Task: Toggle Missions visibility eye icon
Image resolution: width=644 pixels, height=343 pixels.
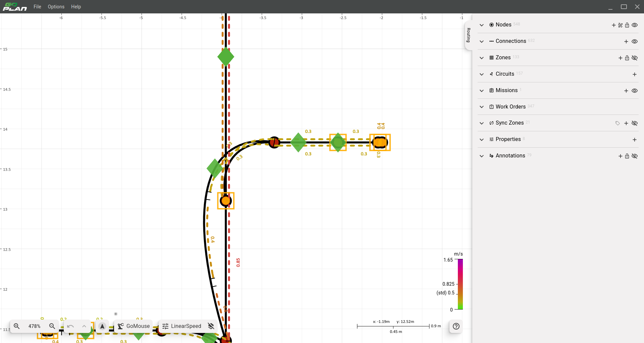Action: point(634,91)
